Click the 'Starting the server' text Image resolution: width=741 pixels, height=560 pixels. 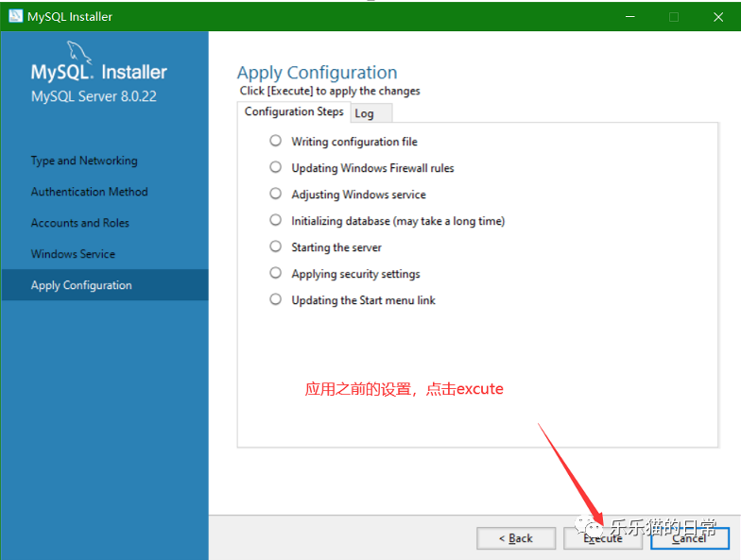point(336,247)
